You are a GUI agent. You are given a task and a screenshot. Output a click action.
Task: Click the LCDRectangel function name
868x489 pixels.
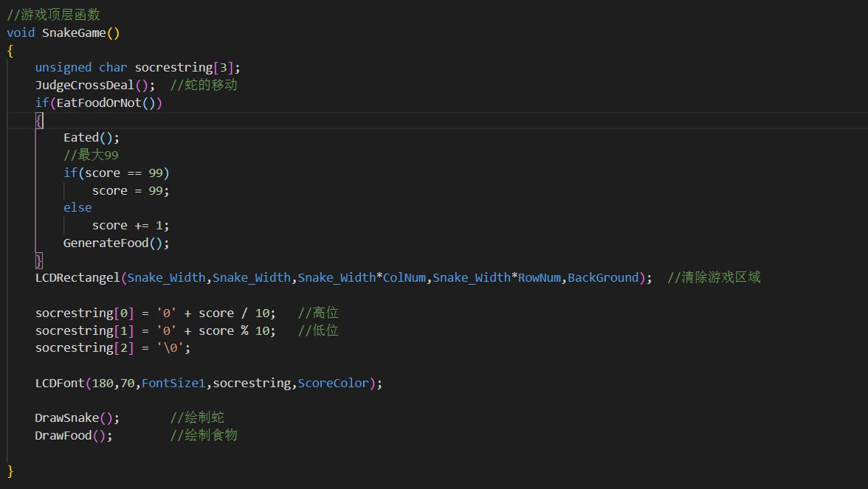click(x=77, y=277)
